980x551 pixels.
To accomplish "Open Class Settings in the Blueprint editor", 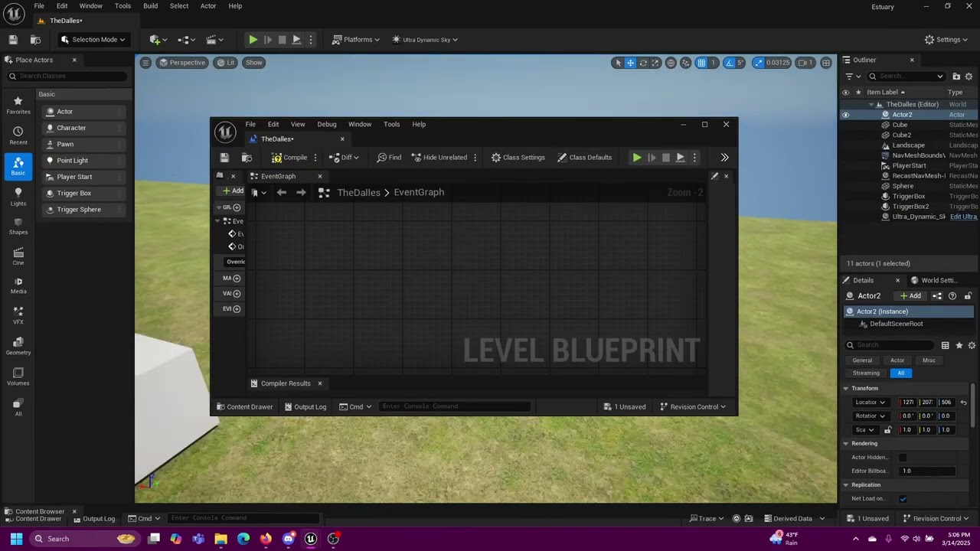I will point(518,158).
